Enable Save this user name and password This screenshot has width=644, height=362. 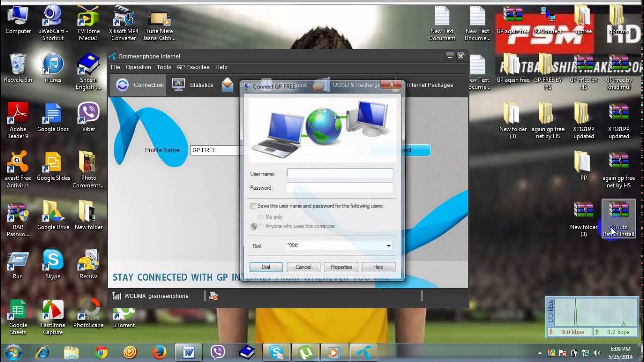(x=253, y=206)
